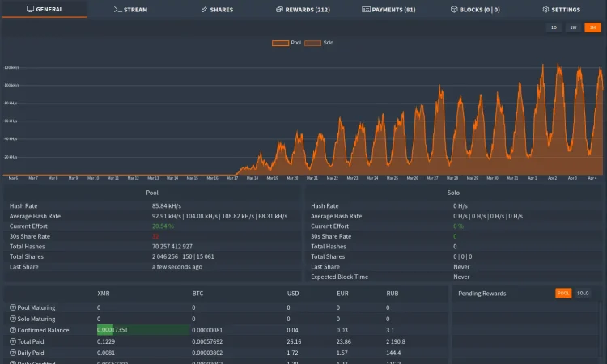Click Daily Paid XMR value 0.0081
The height and width of the screenshot is (364, 607).
point(106,353)
